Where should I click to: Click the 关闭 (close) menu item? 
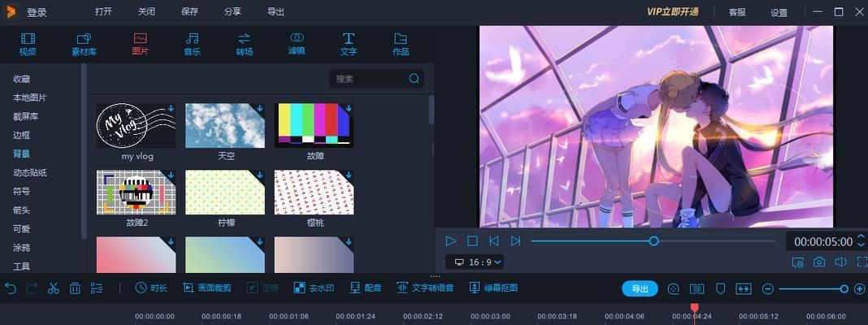pos(146,11)
